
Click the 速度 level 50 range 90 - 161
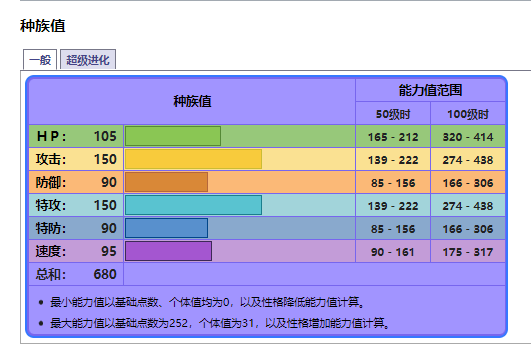pyautogui.click(x=393, y=252)
